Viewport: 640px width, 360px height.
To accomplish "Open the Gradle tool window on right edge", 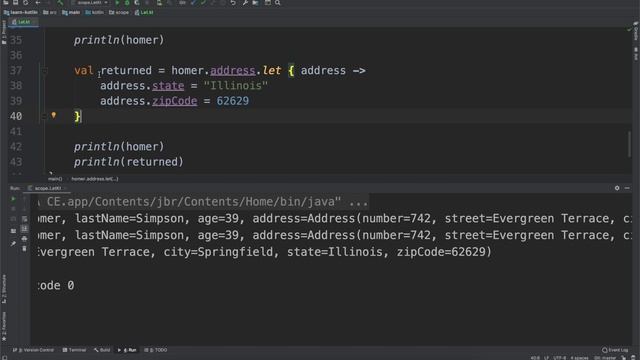I will pos(636,32).
